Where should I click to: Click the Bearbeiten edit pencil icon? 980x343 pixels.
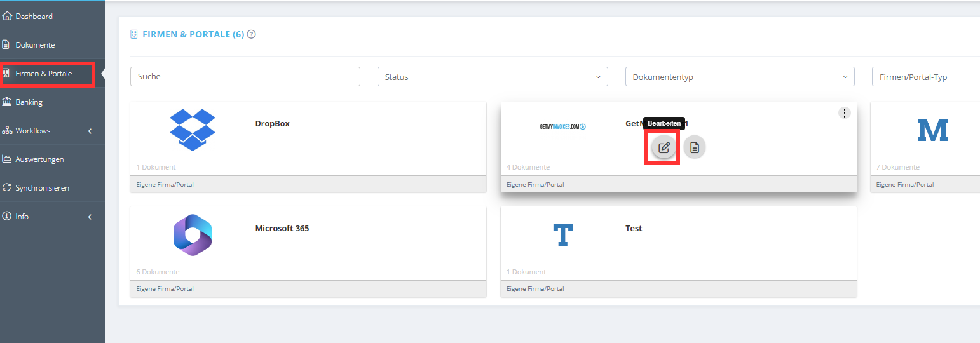click(x=664, y=147)
